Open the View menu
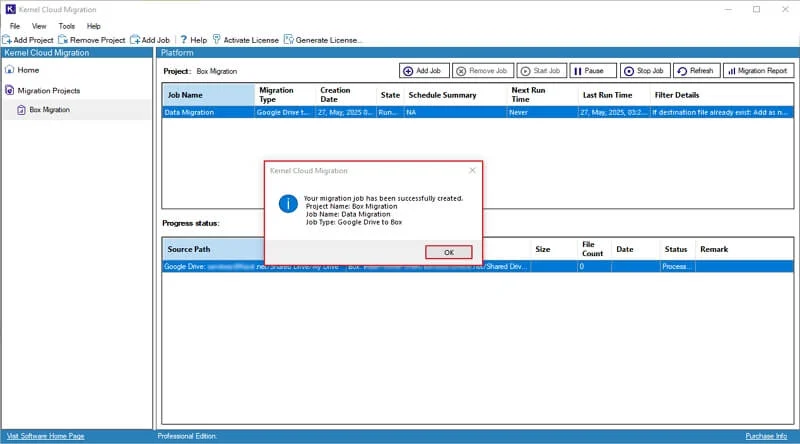This screenshot has width=800, height=444. [x=39, y=26]
